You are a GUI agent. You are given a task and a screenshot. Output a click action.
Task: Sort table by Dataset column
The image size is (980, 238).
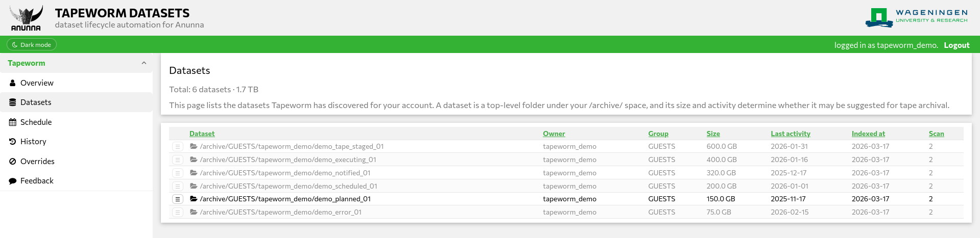coord(202,134)
